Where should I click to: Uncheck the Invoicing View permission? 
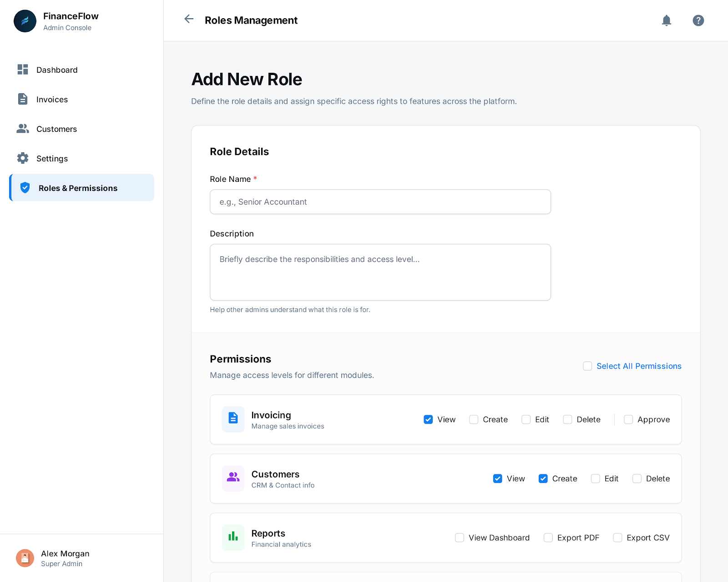[428, 420]
